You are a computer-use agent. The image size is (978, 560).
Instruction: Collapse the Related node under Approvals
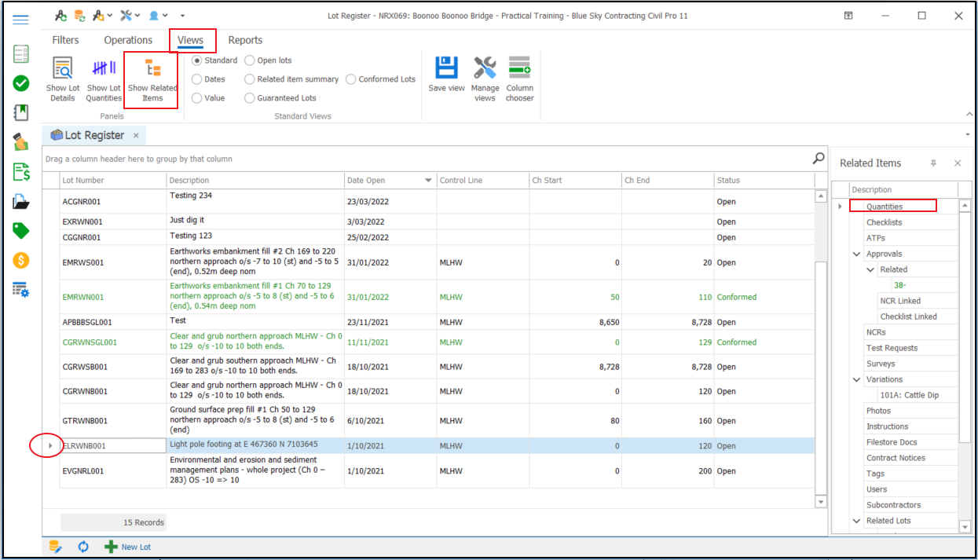click(870, 269)
